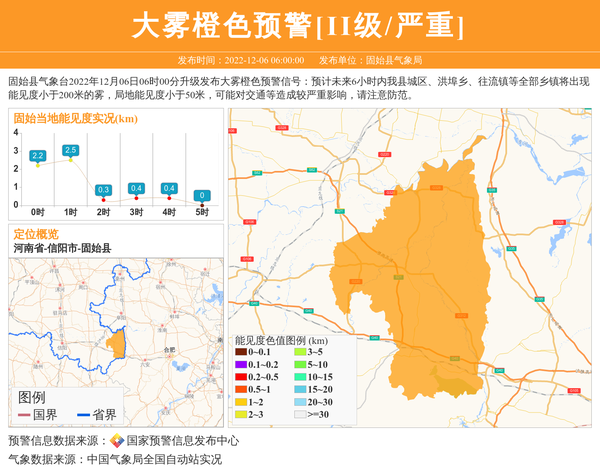Select the 10~15 teal-green legend swatch
The height and width of the screenshot is (471, 600).
point(300,377)
